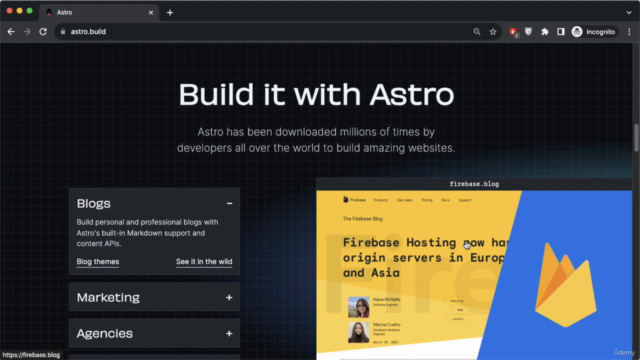Select the Astro browser tab
The image size is (640, 360).
click(x=100, y=13)
